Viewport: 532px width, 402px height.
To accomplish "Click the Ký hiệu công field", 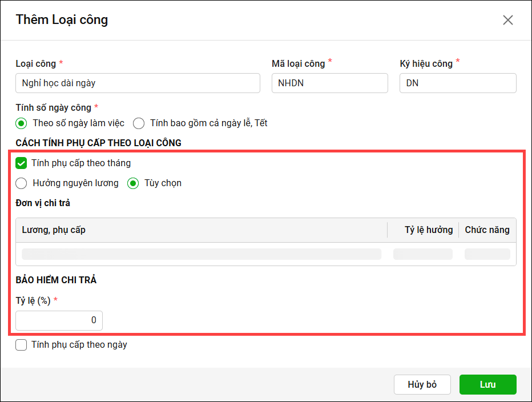I will tap(458, 83).
